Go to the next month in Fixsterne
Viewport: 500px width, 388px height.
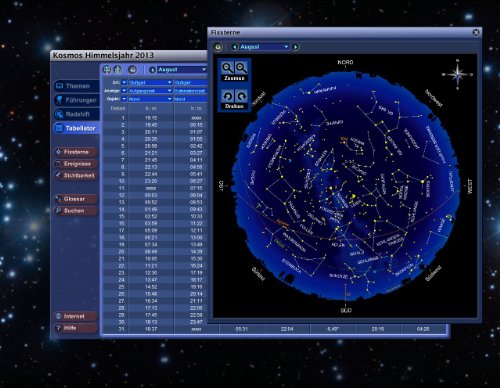295,47
